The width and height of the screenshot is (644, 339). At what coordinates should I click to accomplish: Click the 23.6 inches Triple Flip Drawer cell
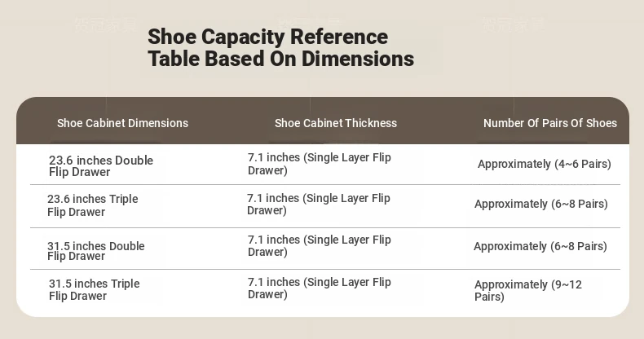point(92,205)
